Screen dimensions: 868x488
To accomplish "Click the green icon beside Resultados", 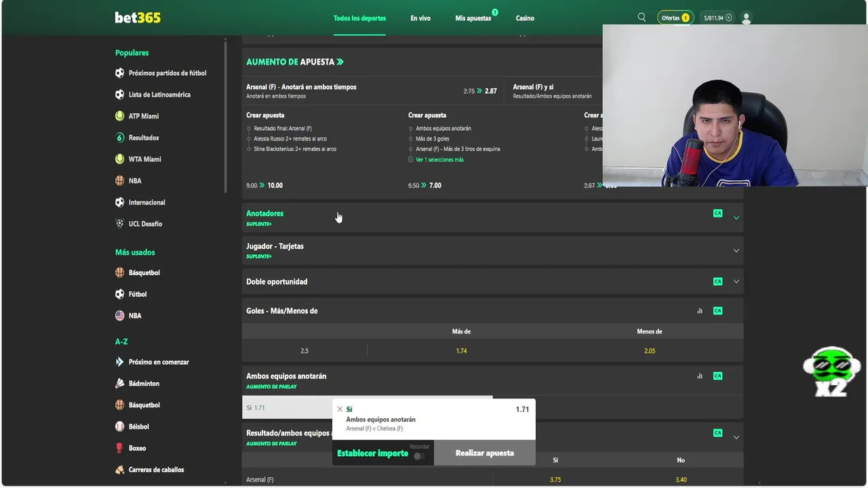I will [x=120, y=138].
